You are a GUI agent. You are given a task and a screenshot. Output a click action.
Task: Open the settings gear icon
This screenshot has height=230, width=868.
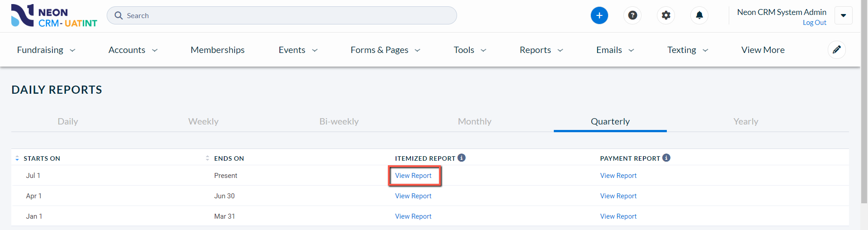point(666,15)
